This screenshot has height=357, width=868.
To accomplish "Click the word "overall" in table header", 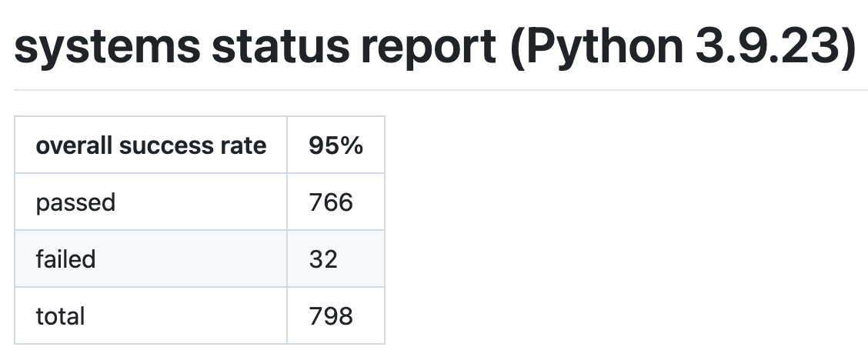I will (x=73, y=145).
